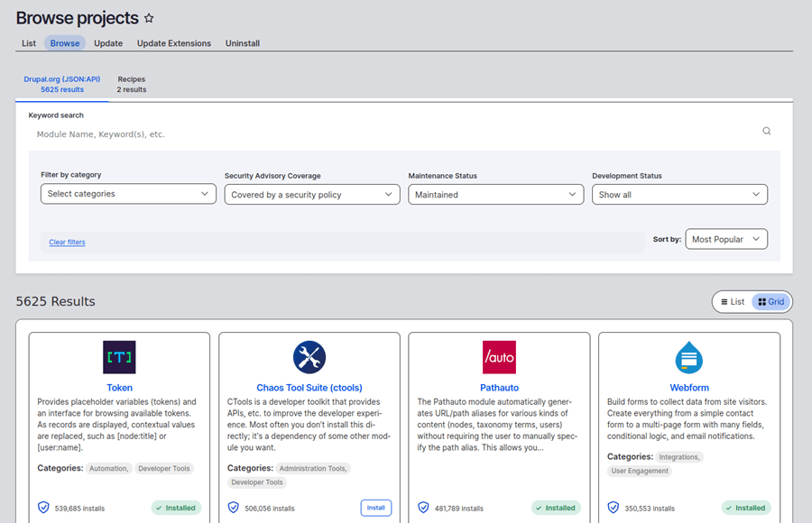Open the Development Status dropdown
The width and height of the screenshot is (812, 523).
[x=680, y=195]
